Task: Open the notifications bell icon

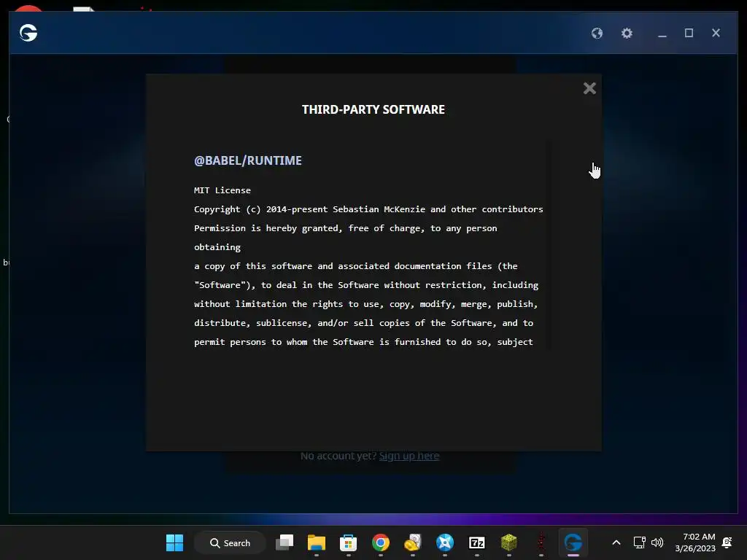Action: [727, 542]
